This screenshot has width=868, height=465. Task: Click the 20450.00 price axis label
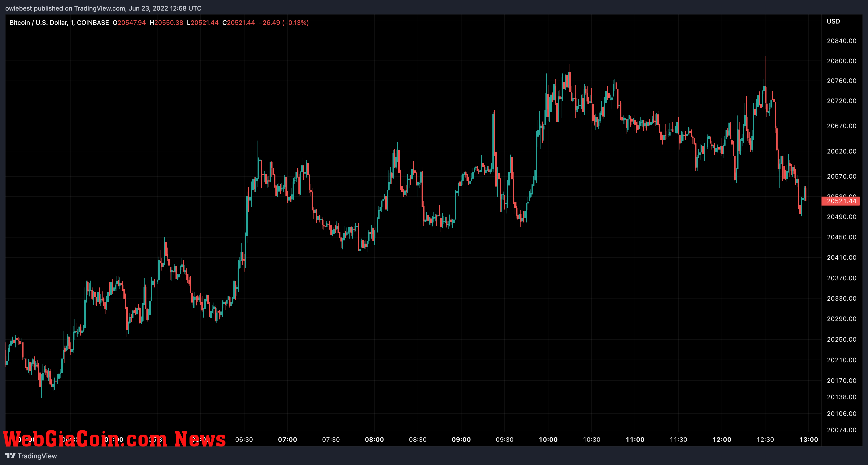click(x=841, y=237)
